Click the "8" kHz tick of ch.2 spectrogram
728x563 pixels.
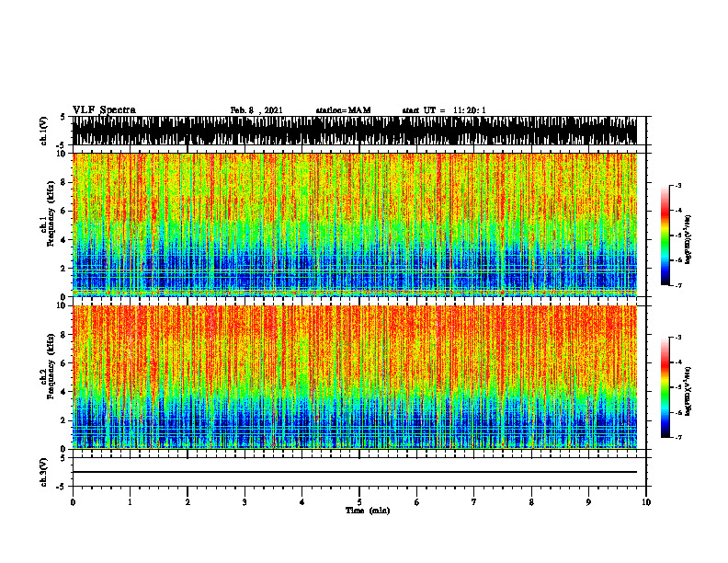63,335
